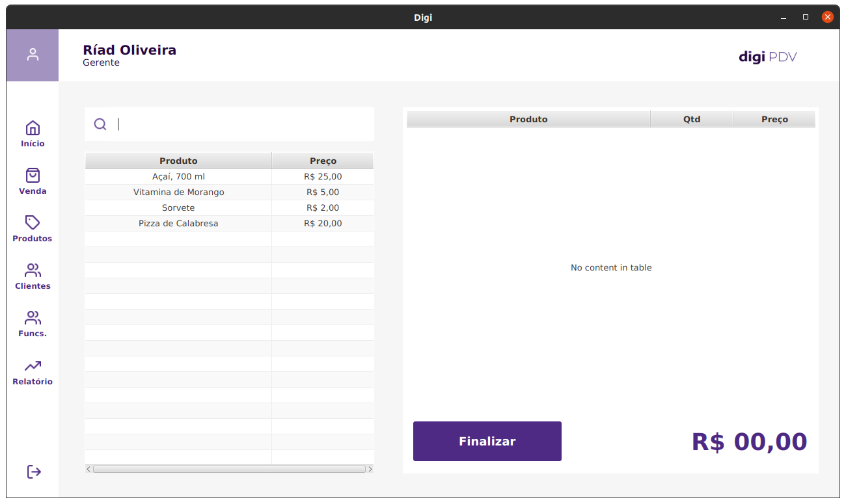Screen dimensions: 846x504
Task: Click the R$ 20,00 price cell
Action: [x=323, y=224]
